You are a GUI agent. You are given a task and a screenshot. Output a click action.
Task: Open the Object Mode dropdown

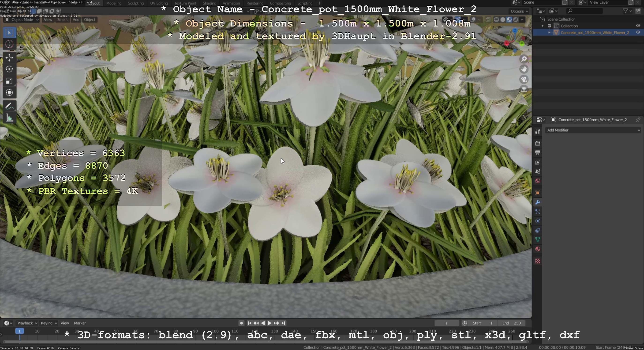coord(22,20)
